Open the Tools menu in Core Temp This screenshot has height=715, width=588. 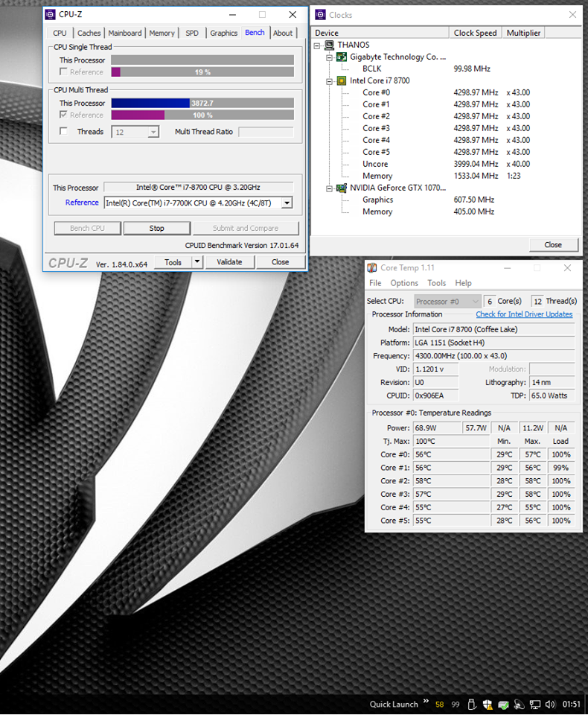pos(437,283)
